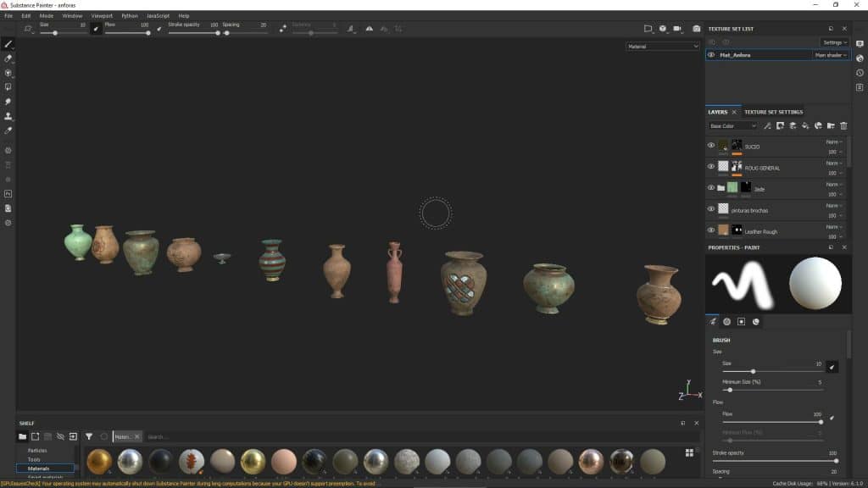Click the shelf search field
Viewport: 868px width, 488px height.
409,436
